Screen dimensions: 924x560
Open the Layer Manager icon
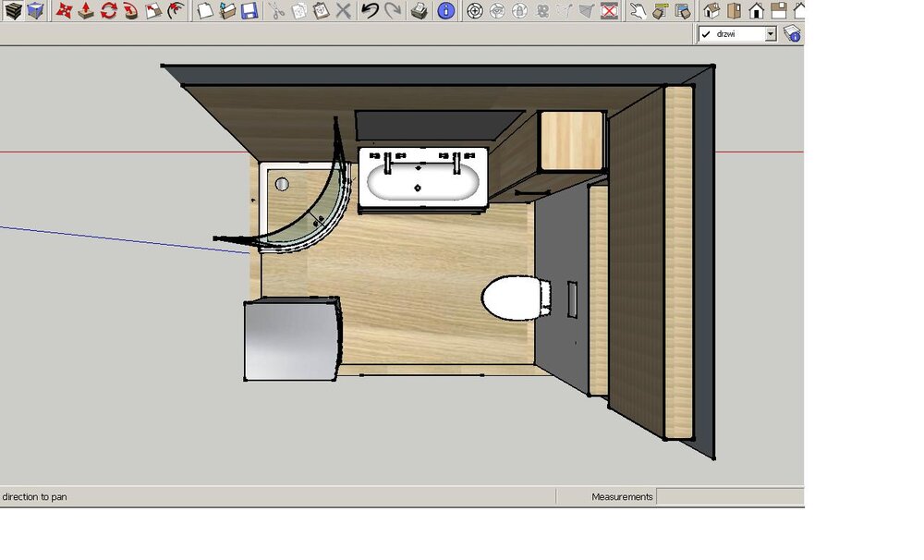792,34
